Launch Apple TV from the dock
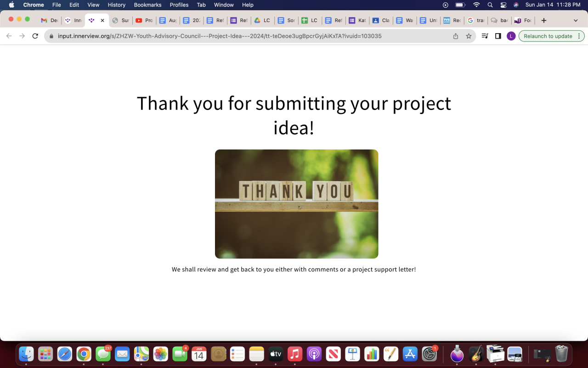Screen dimensions: 588x368 (276, 354)
